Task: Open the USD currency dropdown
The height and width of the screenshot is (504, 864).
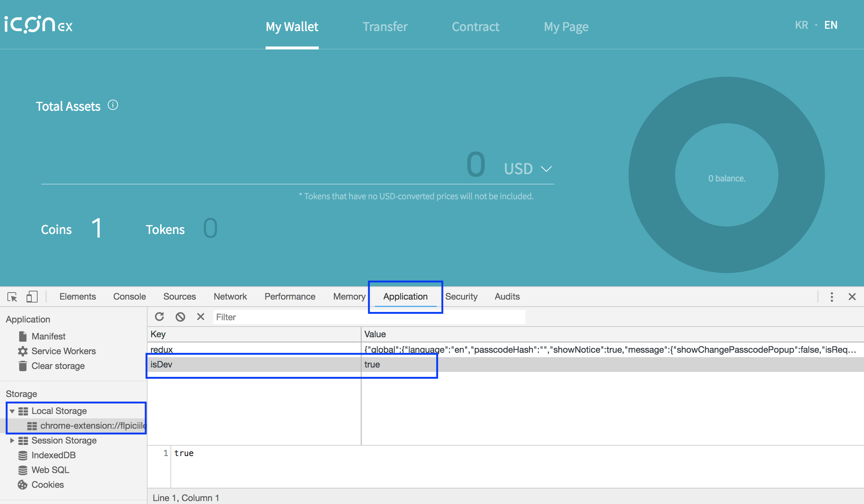Action: coord(528,169)
